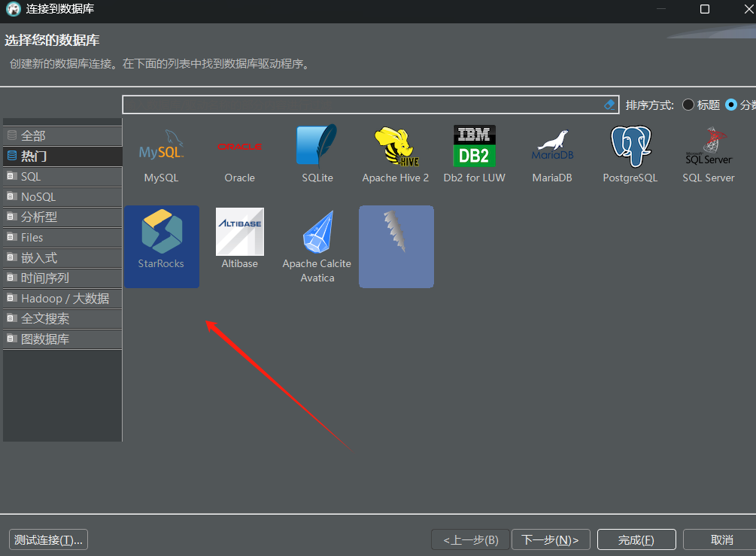The width and height of the screenshot is (756, 556).
Task: Select the StarRocks database tile
Action: [162, 247]
